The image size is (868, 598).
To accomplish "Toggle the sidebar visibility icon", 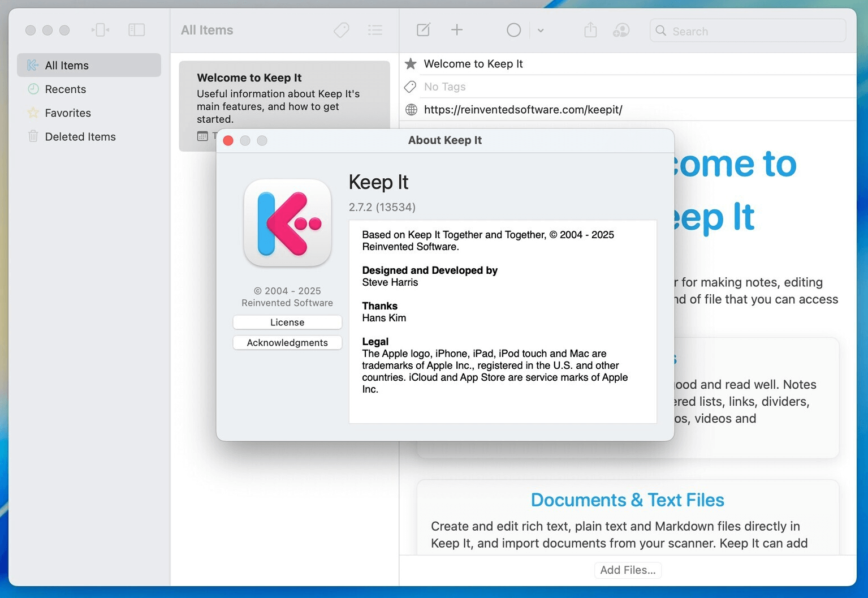I will tap(136, 29).
